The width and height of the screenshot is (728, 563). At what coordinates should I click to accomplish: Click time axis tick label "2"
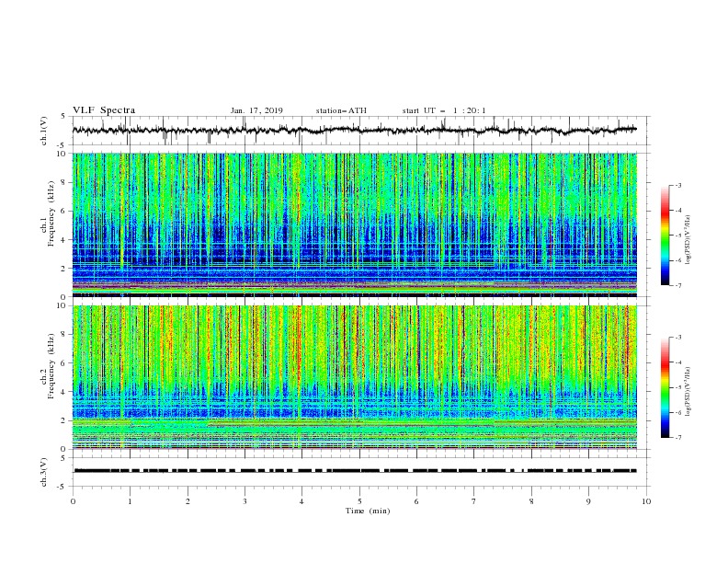pyautogui.click(x=188, y=501)
